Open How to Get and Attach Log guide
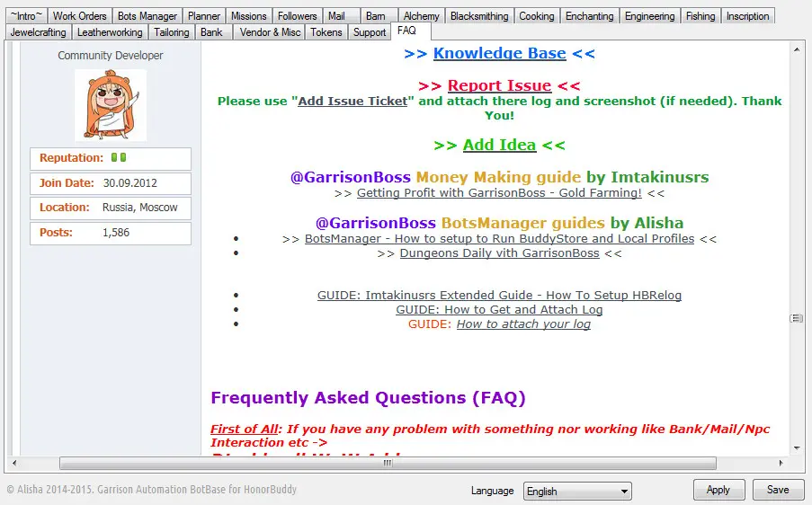Viewport: 812px width, 505px height. point(499,309)
